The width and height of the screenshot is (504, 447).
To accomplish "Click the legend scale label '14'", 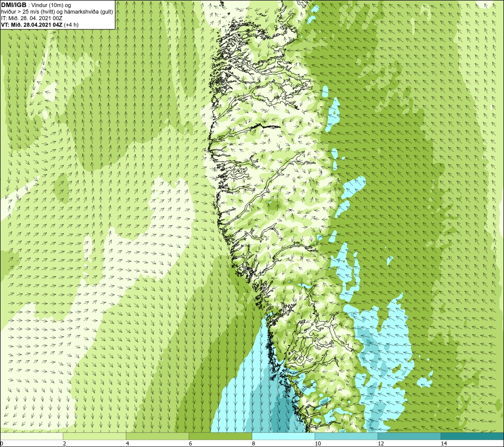I will 444,443.
